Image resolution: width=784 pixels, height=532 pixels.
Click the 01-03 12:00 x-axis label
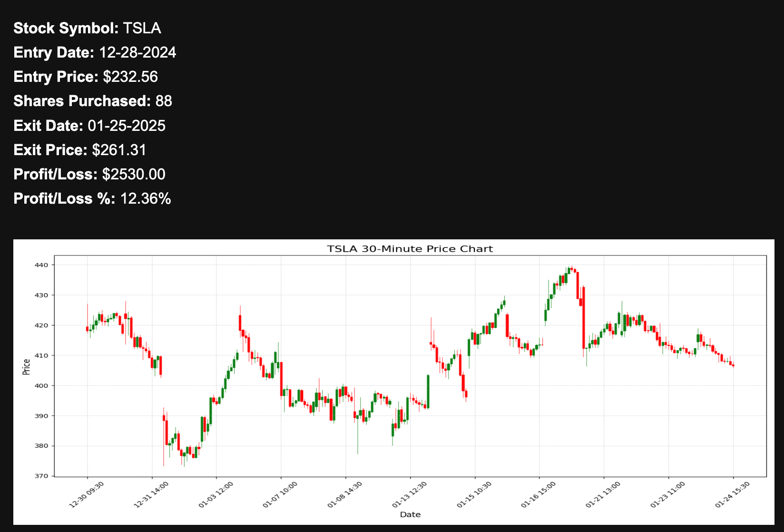pyautogui.click(x=216, y=494)
